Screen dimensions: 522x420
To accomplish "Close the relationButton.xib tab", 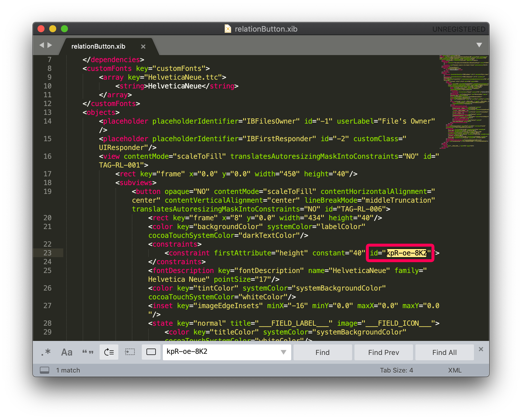I will (143, 47).
